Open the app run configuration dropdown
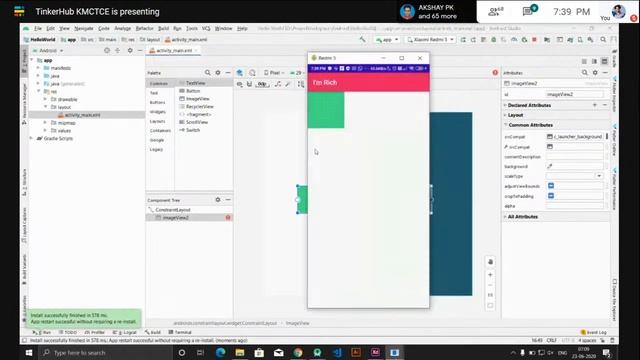 pyautogui.click(x=387, y=40)
